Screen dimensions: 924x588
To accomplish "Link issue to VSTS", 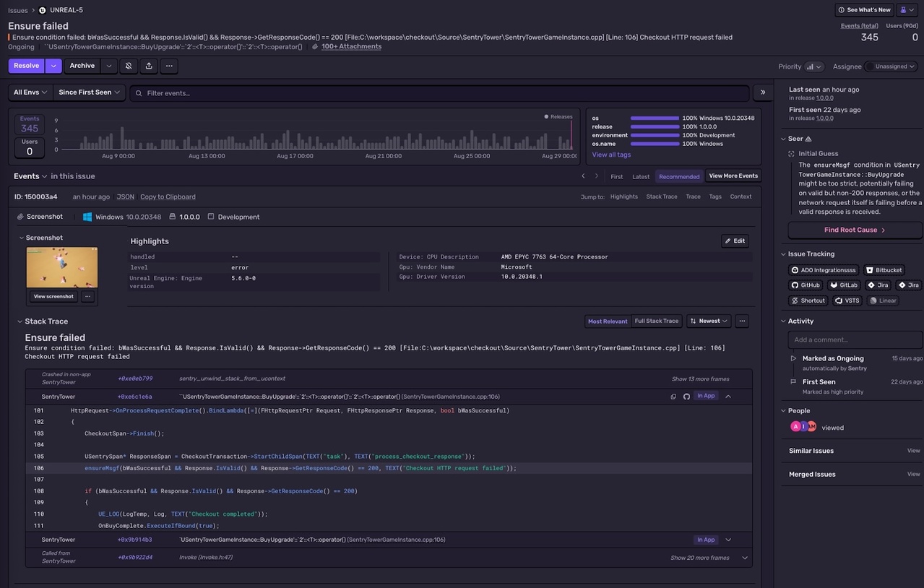I will [x=847, y=301].
